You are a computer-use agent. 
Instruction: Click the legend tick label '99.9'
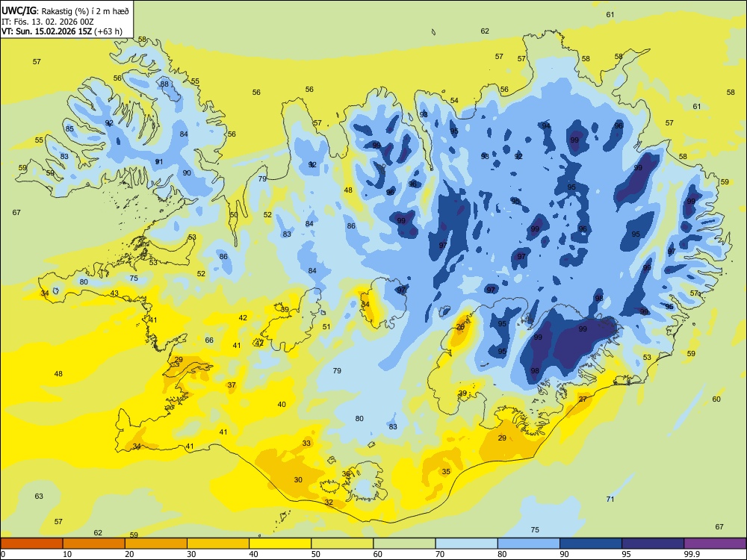tap(692, 554)
